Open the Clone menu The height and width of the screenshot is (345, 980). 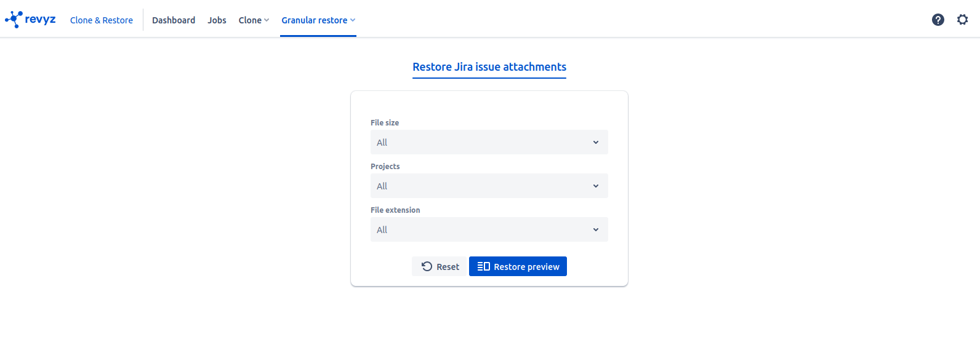coord(250,20)
